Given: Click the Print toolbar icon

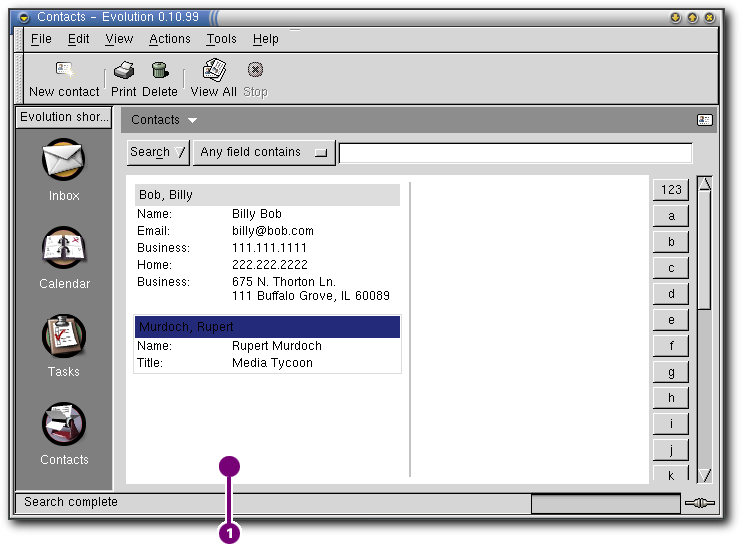Looking at the screenshot, I should [123, 71].
